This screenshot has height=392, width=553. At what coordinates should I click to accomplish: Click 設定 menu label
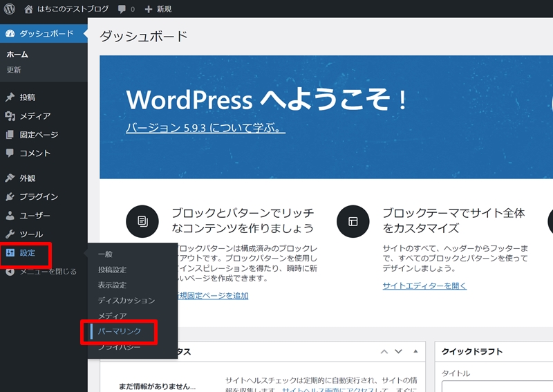(x=27, y=252)
